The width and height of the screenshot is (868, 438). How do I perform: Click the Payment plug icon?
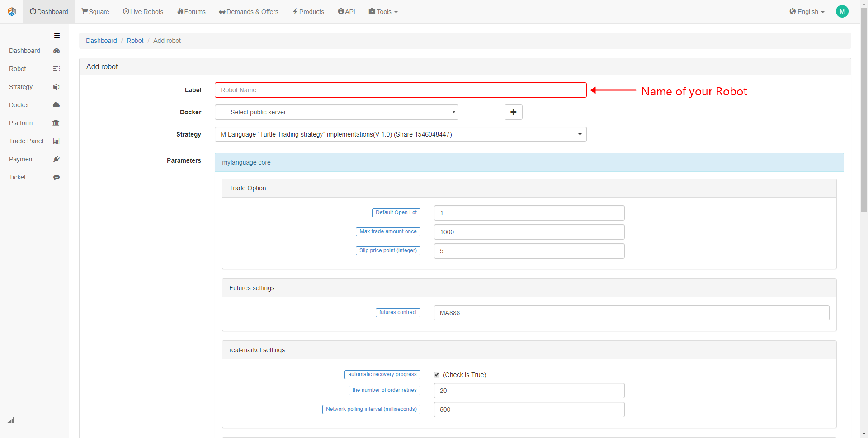57,159
